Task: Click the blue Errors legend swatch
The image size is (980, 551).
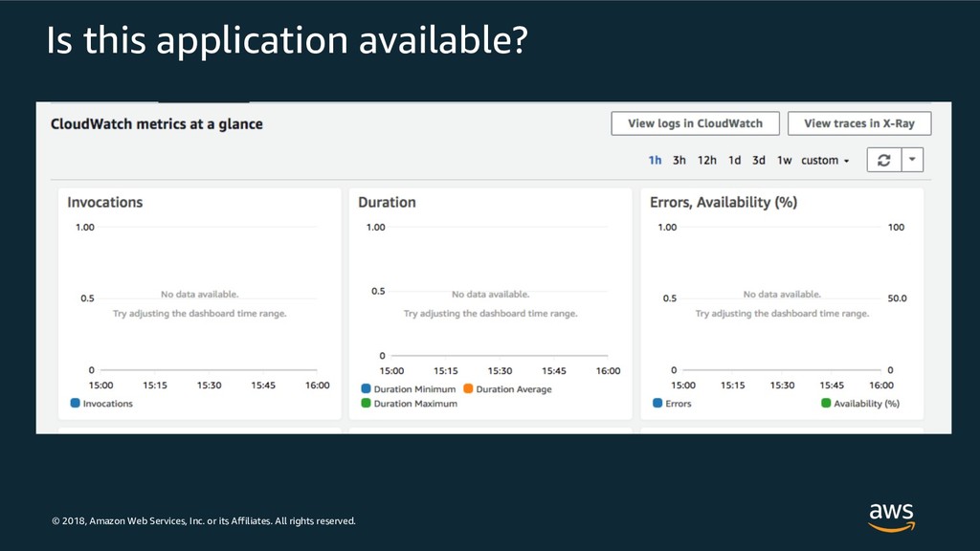Action: point(657,403)
